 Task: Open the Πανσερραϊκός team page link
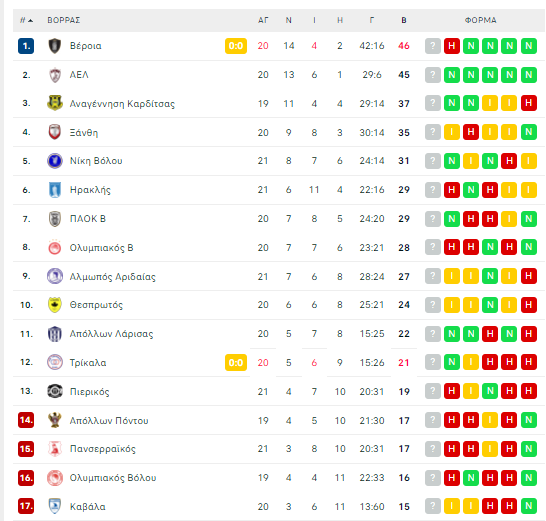pos(103,449)
